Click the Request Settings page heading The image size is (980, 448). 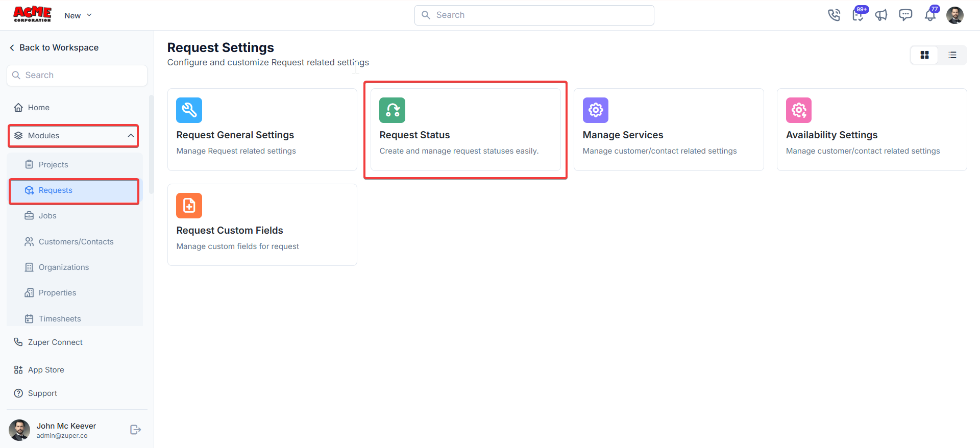pos(220,47)
